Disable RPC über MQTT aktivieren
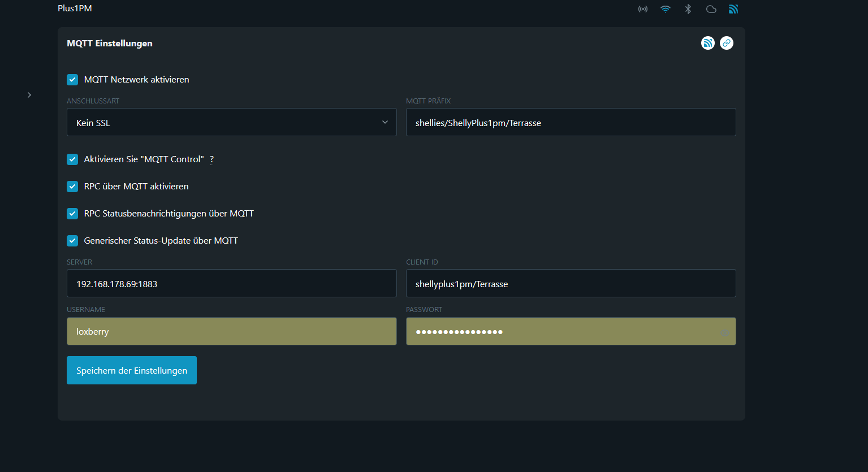The height and width of the screenshot is (472, 868). tap(72, 187)
